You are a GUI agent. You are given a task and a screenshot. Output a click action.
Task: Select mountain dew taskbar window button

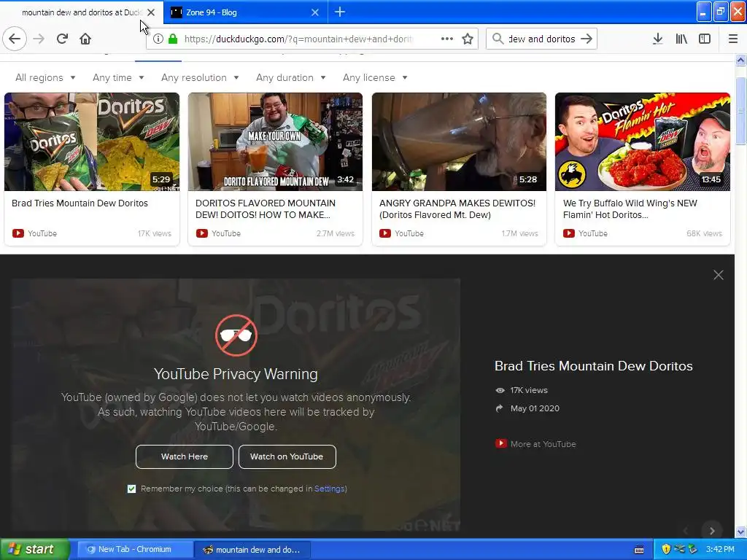pyautogui.click(x=252, y=550)
